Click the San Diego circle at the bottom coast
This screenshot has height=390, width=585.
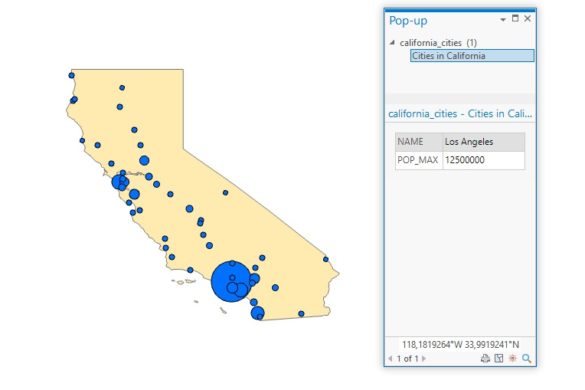pyautogui.click(x=257, y=313)
